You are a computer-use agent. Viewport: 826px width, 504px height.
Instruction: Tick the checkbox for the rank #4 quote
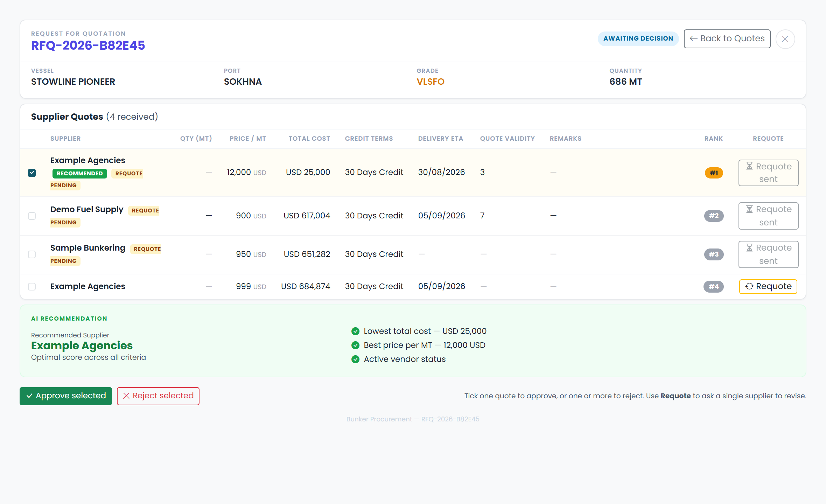tap(32, 287)
